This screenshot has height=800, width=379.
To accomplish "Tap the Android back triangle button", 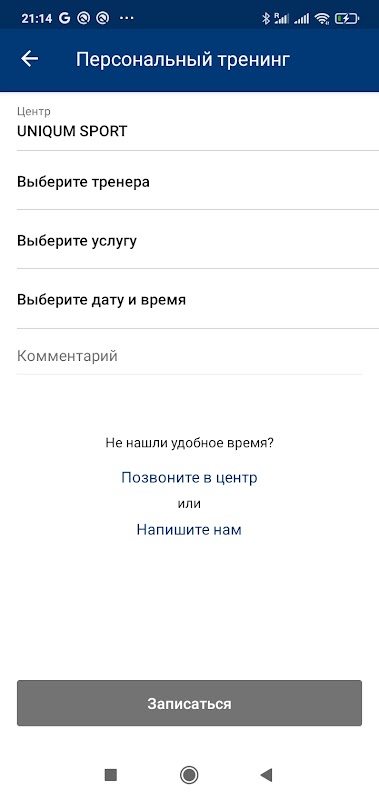I will [x=266, y=775].
